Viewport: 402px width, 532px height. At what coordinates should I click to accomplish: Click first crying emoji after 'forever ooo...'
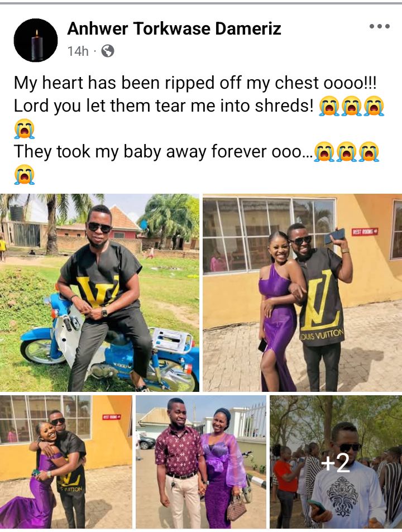point(324,152)
